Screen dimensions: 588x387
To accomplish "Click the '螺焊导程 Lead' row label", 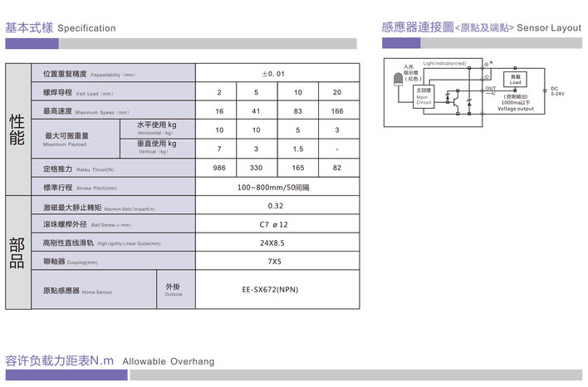I will pos(78,93).
